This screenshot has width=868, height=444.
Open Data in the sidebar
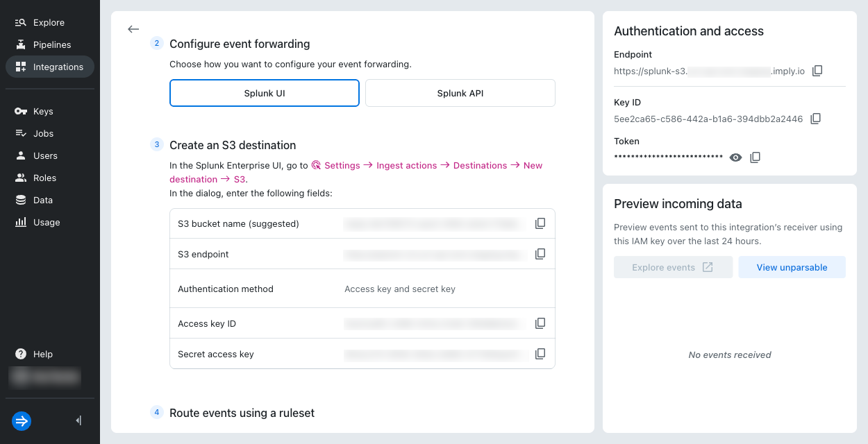point(50,200)
